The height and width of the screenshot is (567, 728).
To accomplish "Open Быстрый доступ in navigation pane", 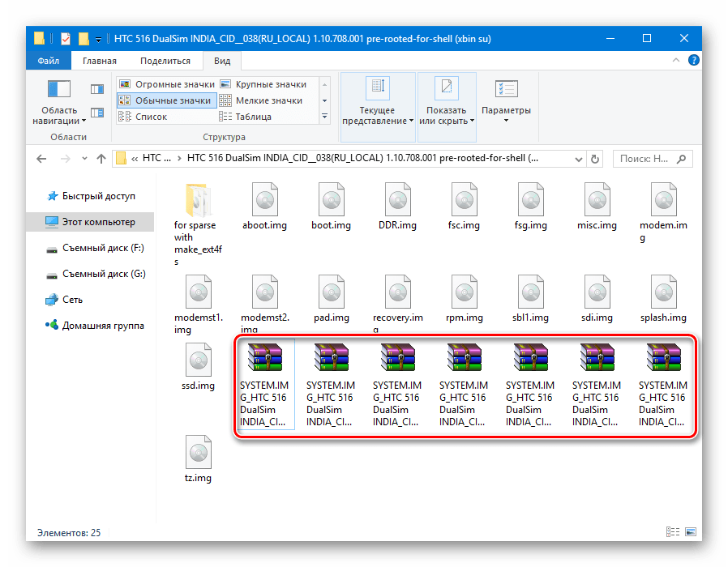I will point(91,196).
